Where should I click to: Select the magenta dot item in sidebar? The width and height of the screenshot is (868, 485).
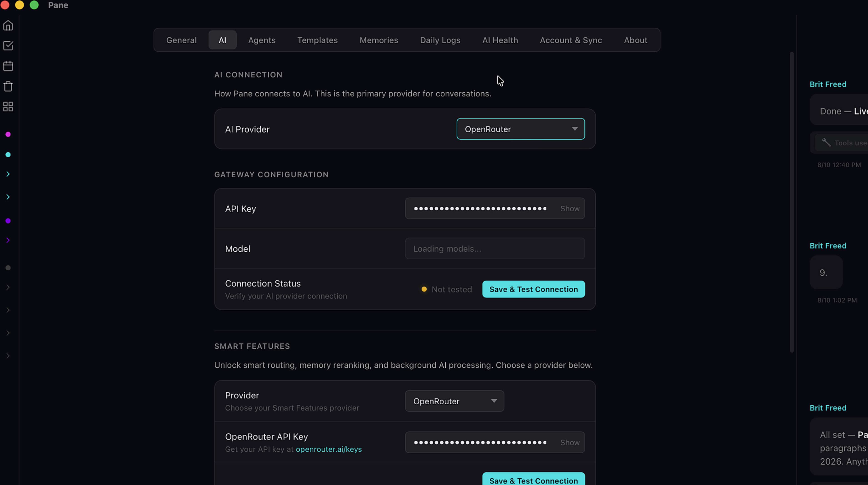click(x=8, y=134)
